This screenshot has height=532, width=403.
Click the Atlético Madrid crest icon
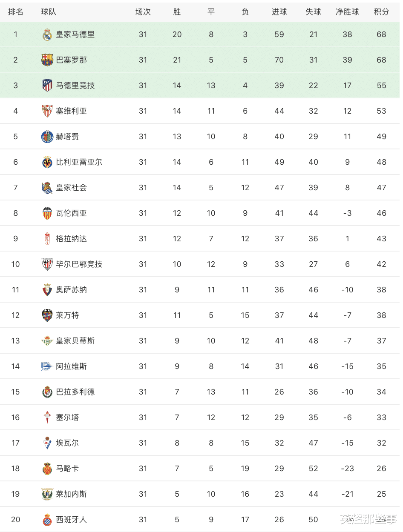(47, 86)
